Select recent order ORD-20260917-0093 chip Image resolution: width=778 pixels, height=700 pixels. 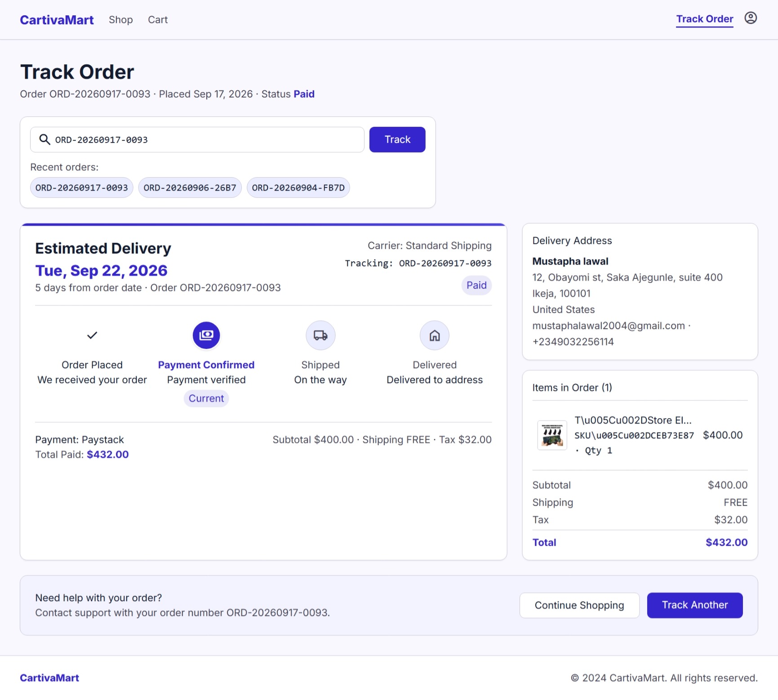click(x=82, y=187)
